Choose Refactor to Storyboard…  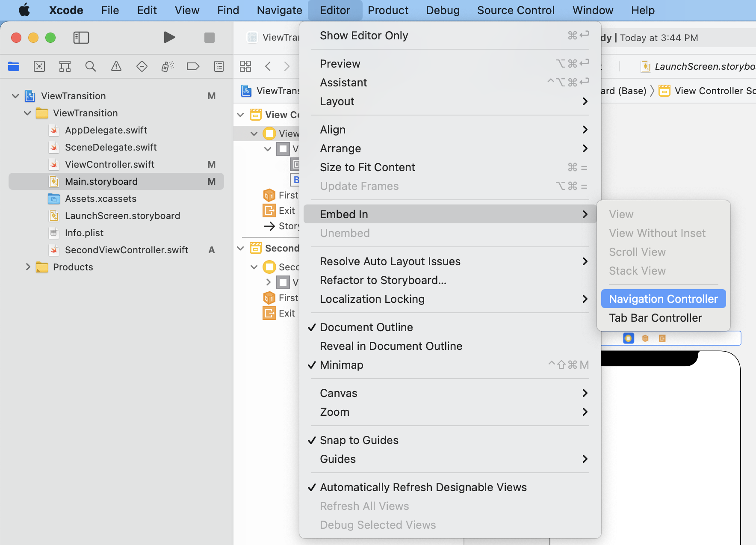coord(450,280)
